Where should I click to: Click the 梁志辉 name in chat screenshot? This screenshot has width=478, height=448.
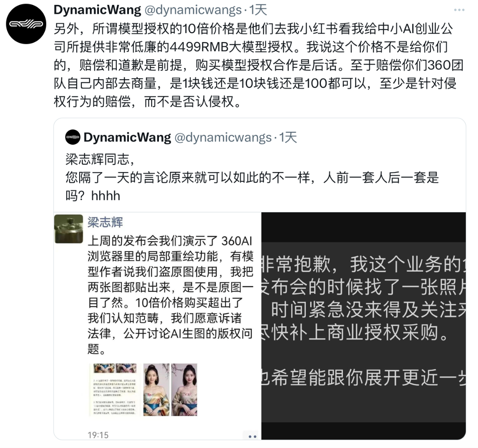tap(105, 222)
